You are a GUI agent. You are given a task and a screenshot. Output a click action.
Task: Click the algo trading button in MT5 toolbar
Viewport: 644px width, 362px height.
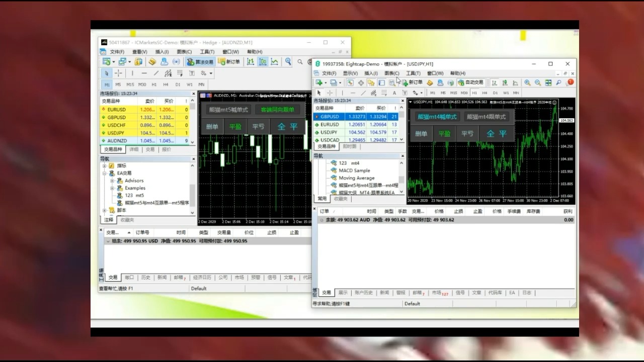pyautogui.click(x=200, y=62)
